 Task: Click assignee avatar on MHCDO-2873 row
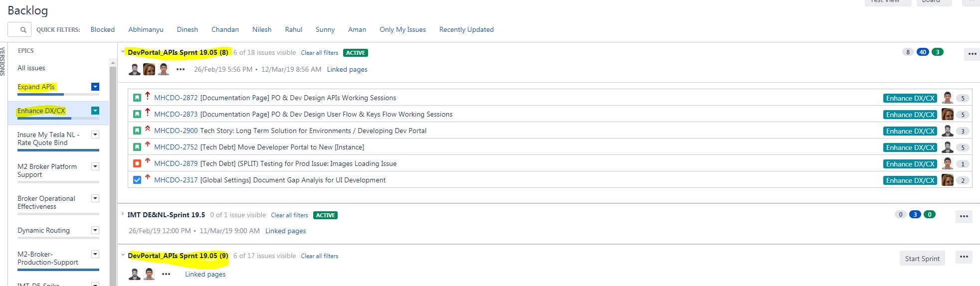coord(947,114)
